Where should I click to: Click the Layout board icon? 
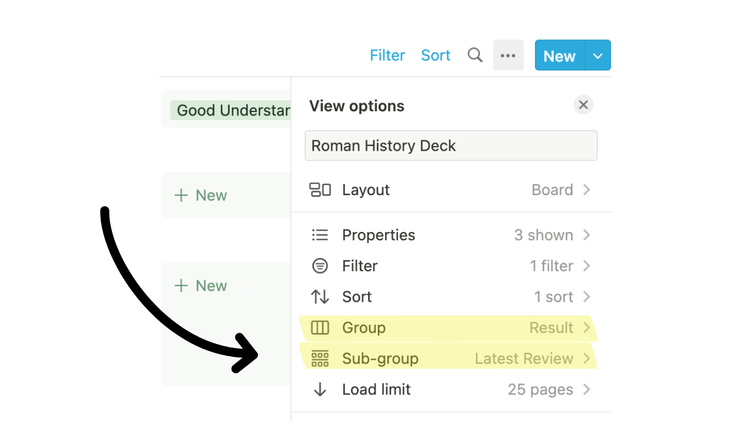(320, 190)
